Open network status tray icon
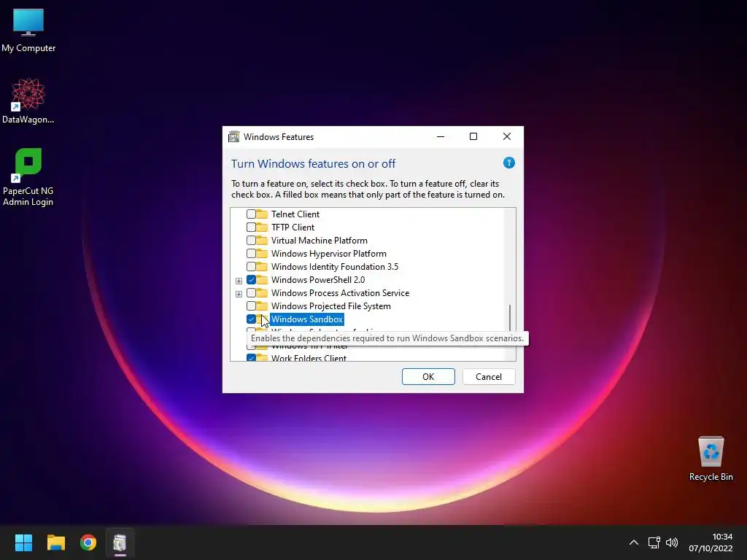The width and height of the screenshot is (747, 560). point(654,542)
